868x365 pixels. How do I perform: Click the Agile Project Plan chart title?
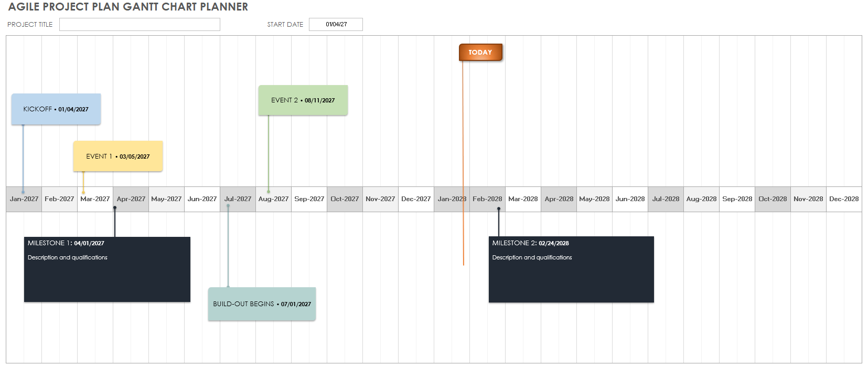click(x=128, y=7)
